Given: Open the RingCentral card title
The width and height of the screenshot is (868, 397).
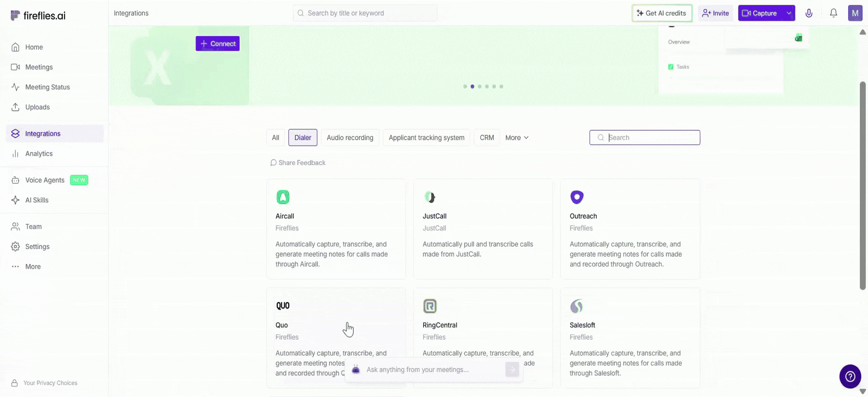Looking at the screenshot, I should 440,325.
